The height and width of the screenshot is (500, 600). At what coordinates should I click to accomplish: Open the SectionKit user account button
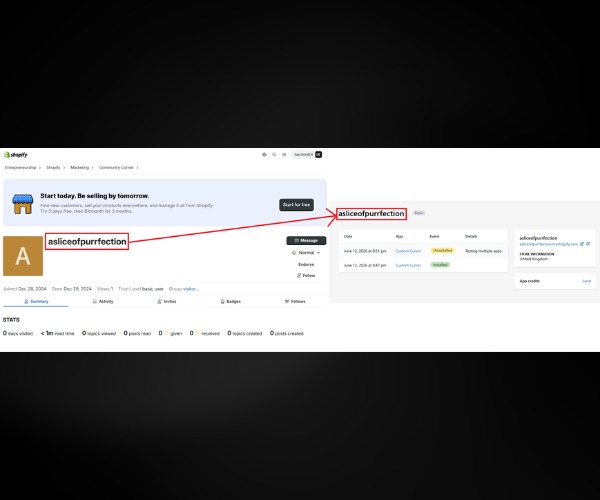[307, 155]
